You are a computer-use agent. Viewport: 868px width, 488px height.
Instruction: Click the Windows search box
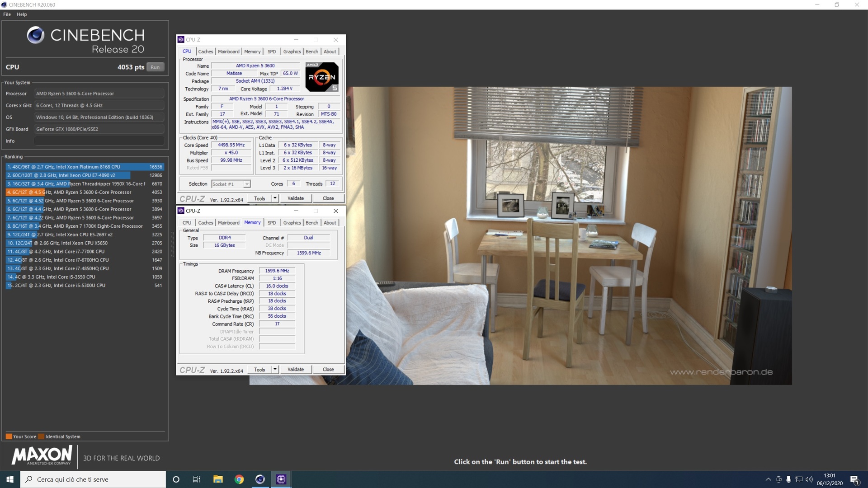pyautogui.click(x=93, y=479)
